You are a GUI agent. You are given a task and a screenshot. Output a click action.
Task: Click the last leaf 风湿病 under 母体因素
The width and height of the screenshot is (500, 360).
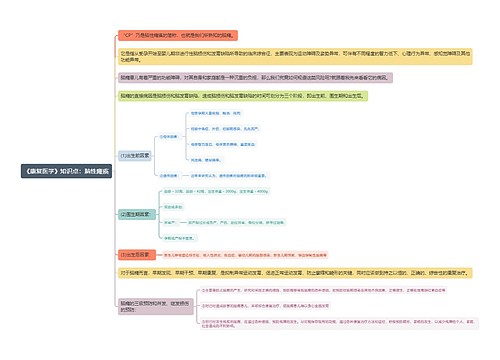[205, 160]
